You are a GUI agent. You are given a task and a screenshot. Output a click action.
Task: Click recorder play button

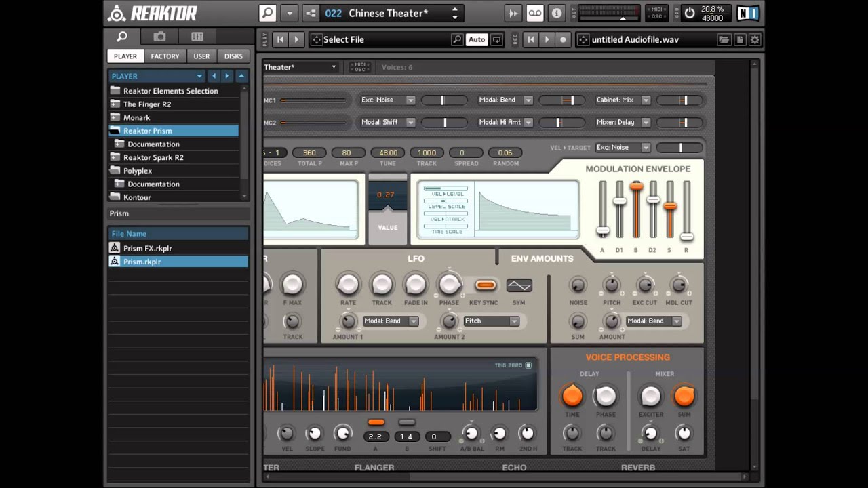click(547, 40)
